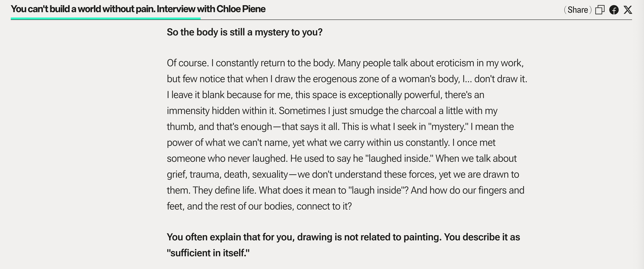644x269 pixels.
Task: Click the line starting "but few notice"
Action: (x=347, y=79)
